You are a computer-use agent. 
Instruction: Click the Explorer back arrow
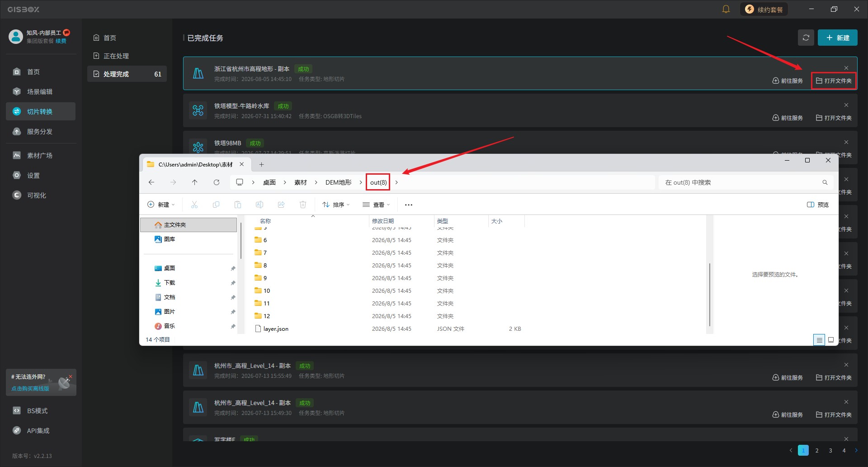151,182
